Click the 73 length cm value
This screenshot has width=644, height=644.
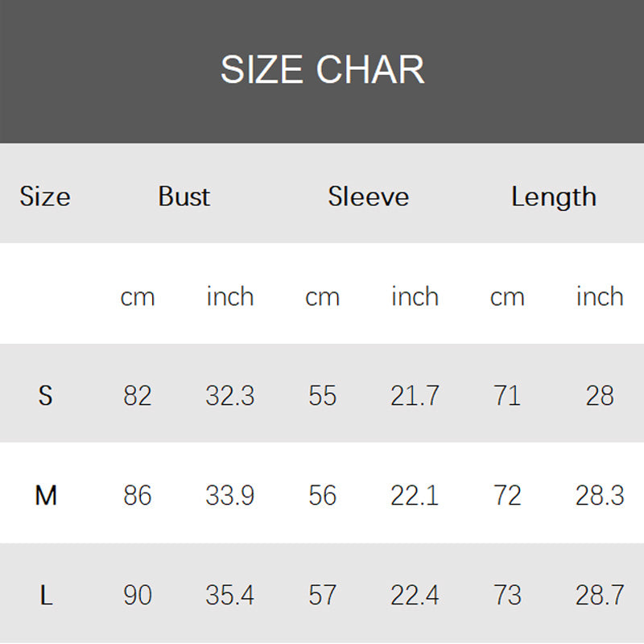click(507, 595)
